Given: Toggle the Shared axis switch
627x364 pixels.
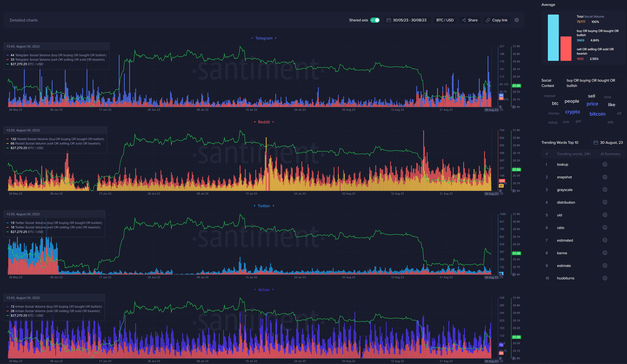Looking at the screenshot, I should tap(375, 20).
